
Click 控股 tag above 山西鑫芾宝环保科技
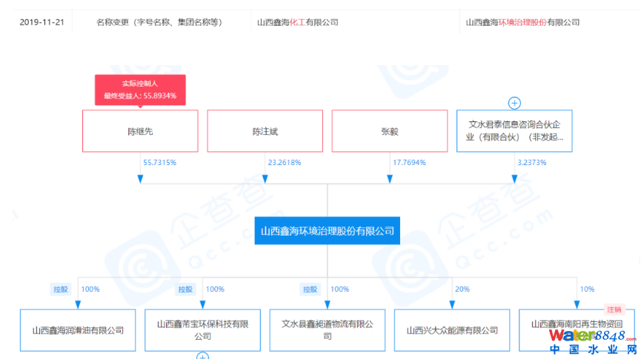185,289
